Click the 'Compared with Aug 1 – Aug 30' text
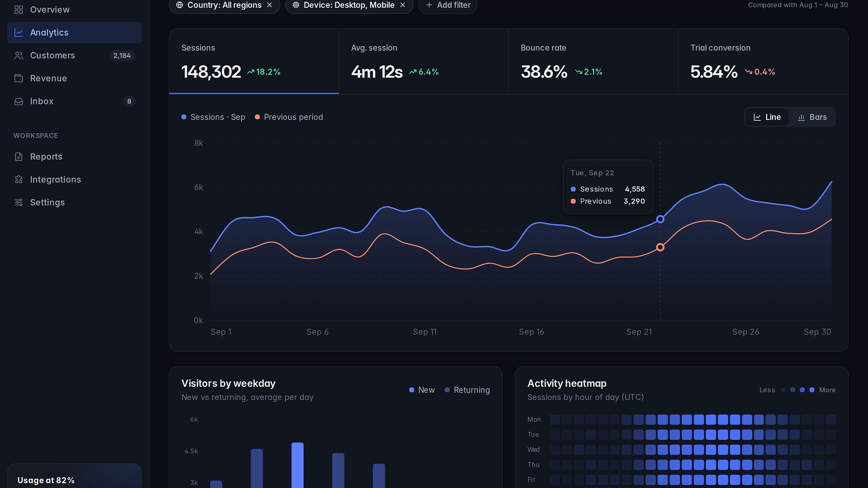Viewport: 868px width, 488px height. (x=798, y=5)
